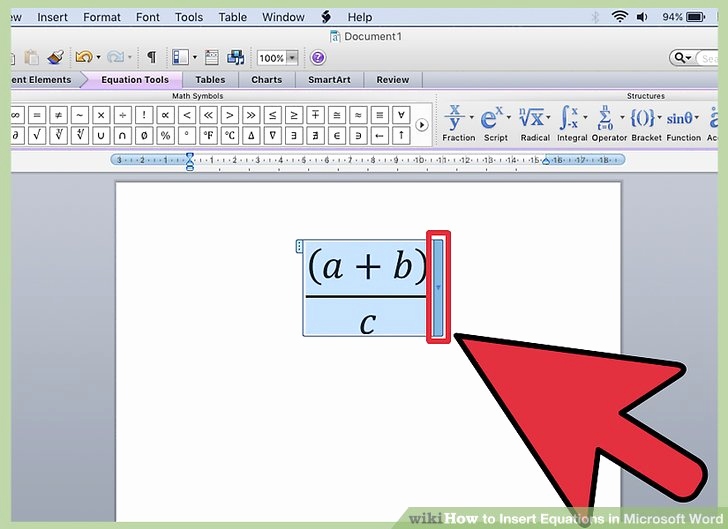Insert the degrees Fahrenheit symbol

(x=208, y=136)
